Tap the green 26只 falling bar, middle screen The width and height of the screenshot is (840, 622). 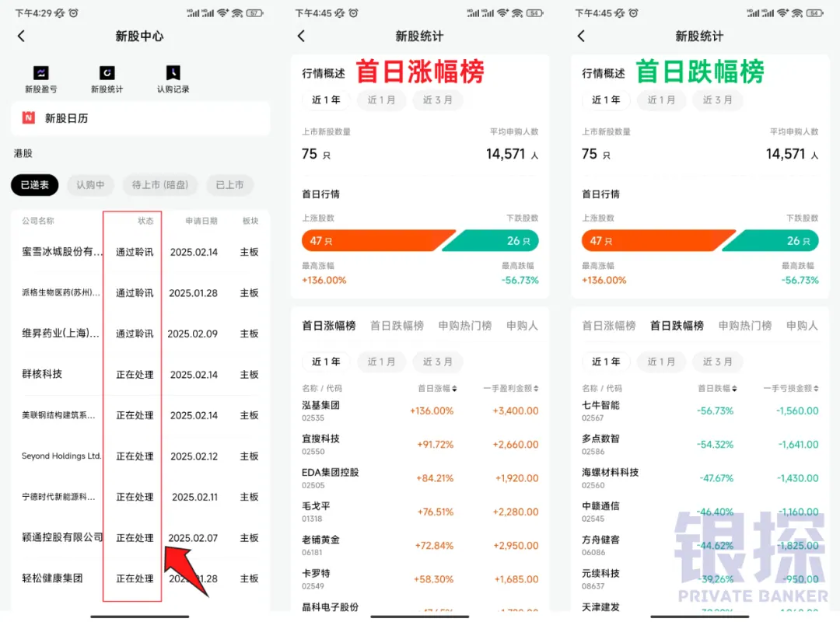[492, 240]
